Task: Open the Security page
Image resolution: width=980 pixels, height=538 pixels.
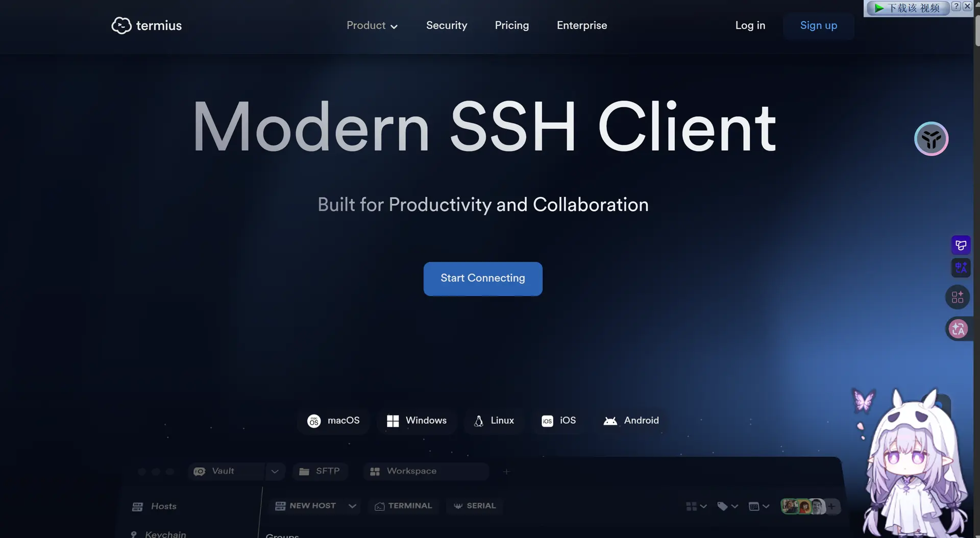Action: [x=447, y=26]
